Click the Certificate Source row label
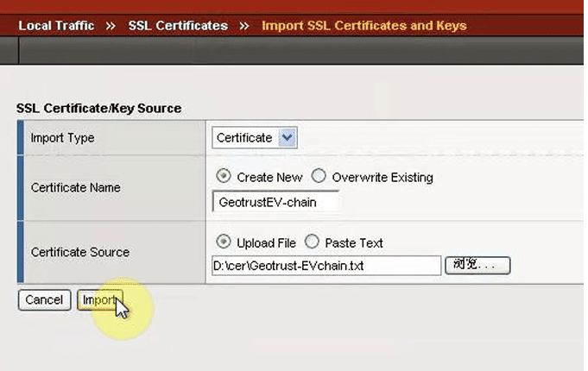The height and width of the screenshot is (371, 588). pyautogui.click(x=79, y=253)
